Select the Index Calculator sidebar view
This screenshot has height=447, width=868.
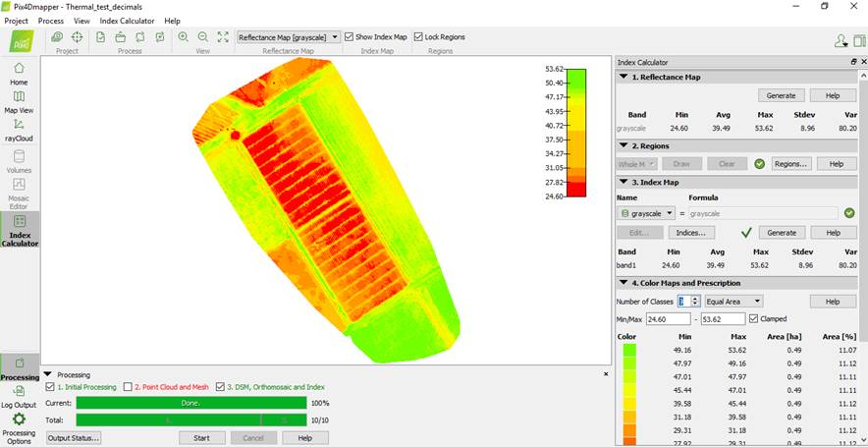pyautogui.click(x=19, y=230)
